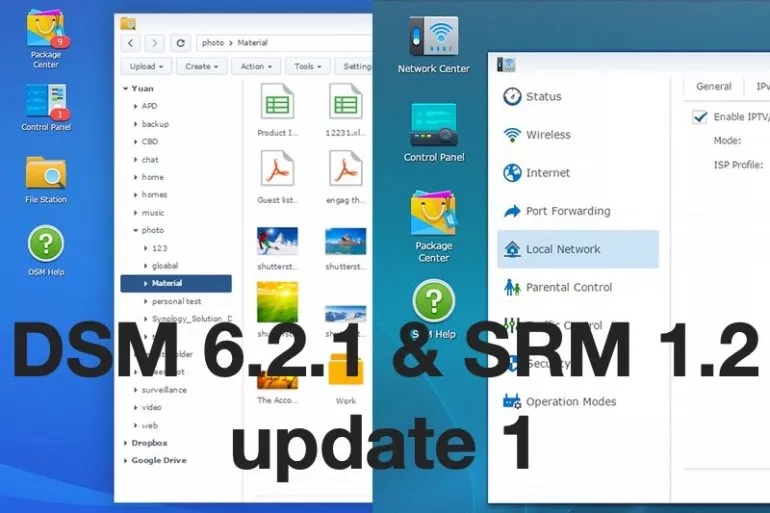Viewport: 770px width, 513px height.
Task: Refresh the File Station folder view
Action: [180, 43]
